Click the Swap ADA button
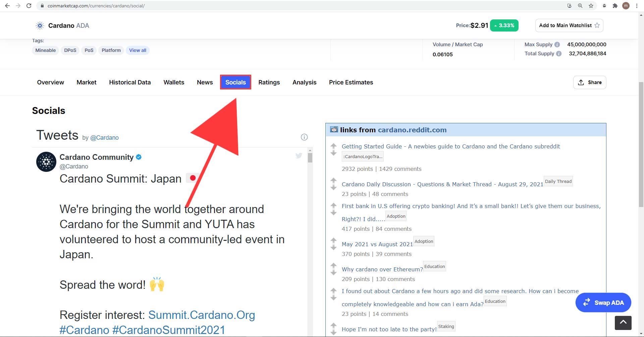The image size is (644, 337). (603, 302)
